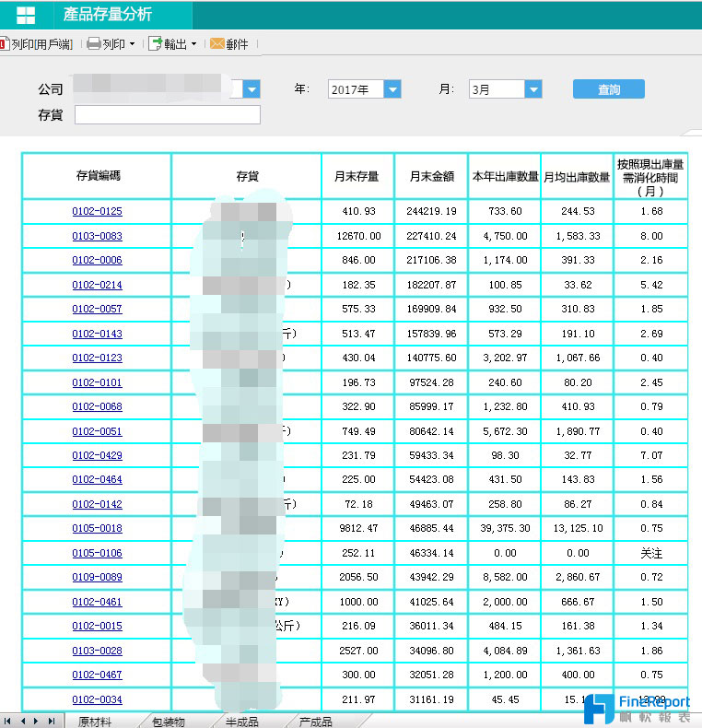
Task: Go to next sheet tab arrow
Action: tap(36, 721)
